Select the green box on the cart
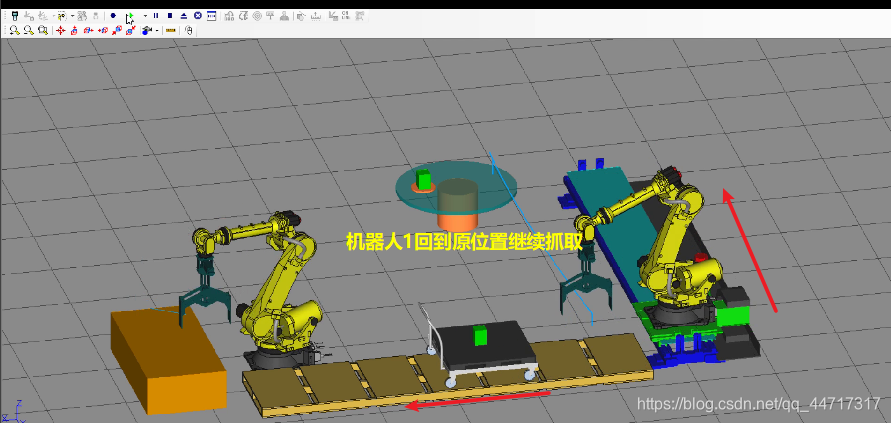Image resolution: width=891 pixels, height=423 pixels. 481,336
